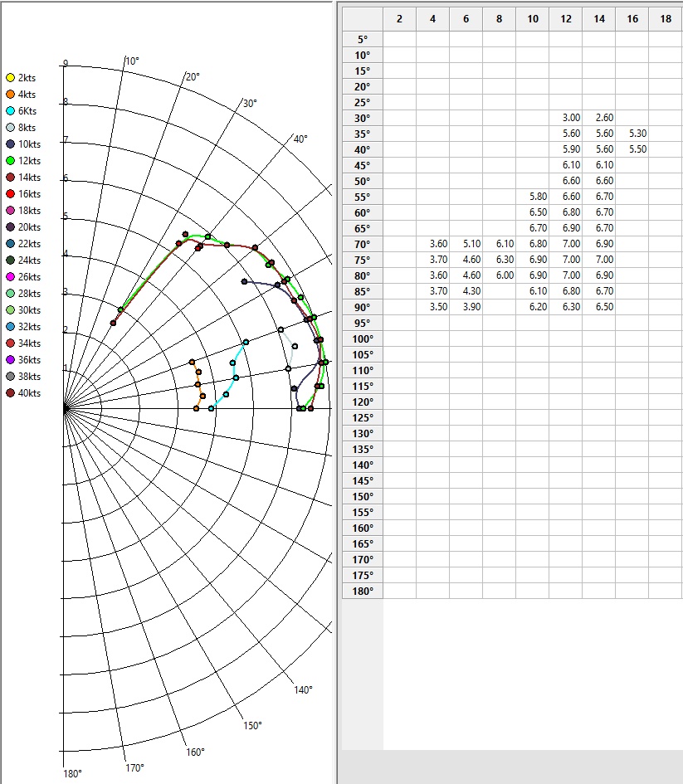Select the 150° row header
The height and width of the screenshot is (784, 683).
pyautogui.click(x=363, y=496)
